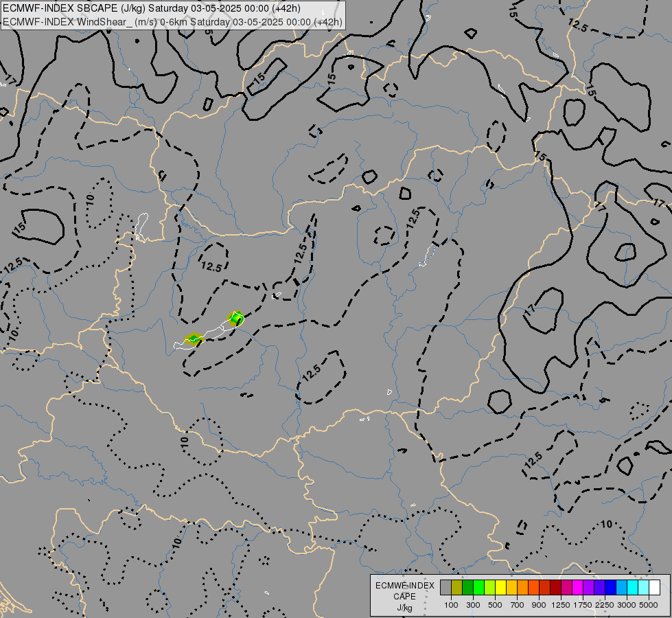Click the J/kg unit label in legend
Image resolution: width=672 pixels, height=618 pixels.
click(x=404, y=608)
